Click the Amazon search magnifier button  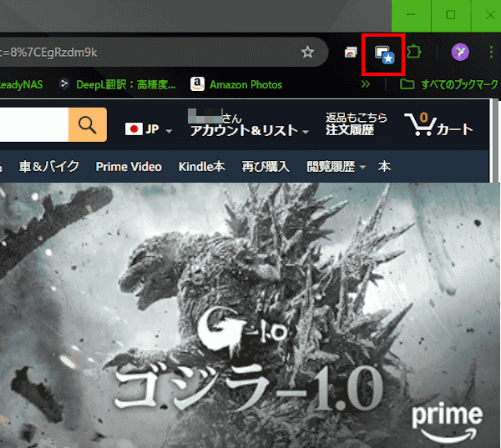88,124
